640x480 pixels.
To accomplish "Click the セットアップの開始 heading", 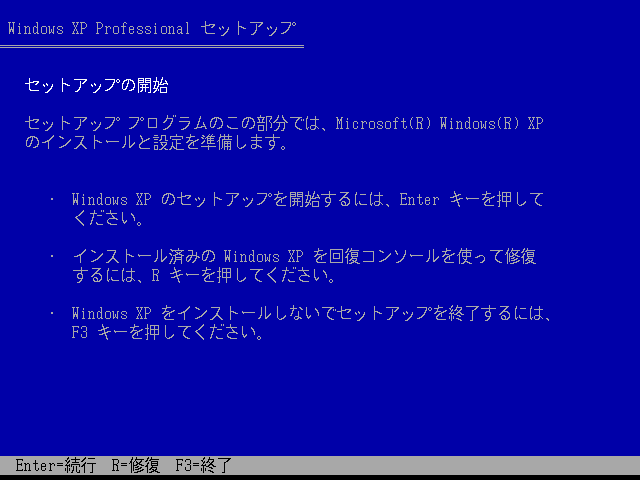I will click(96, 85).
